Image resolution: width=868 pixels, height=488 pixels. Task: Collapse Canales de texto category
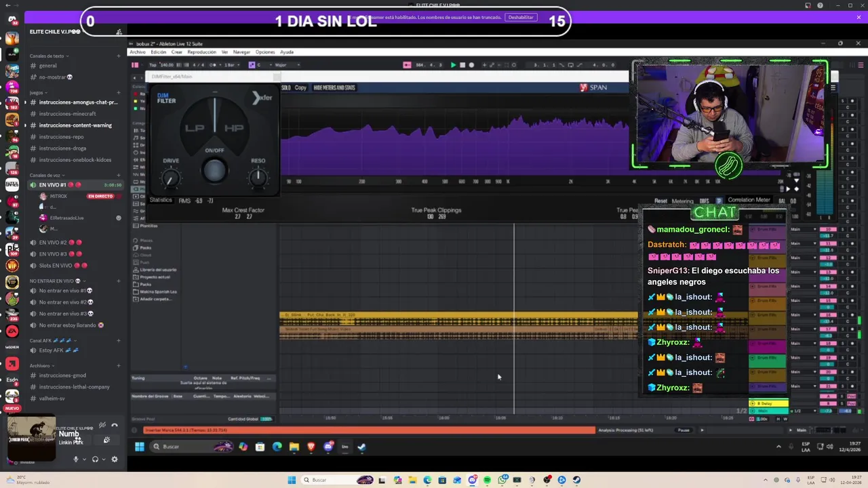coord(49,56)
